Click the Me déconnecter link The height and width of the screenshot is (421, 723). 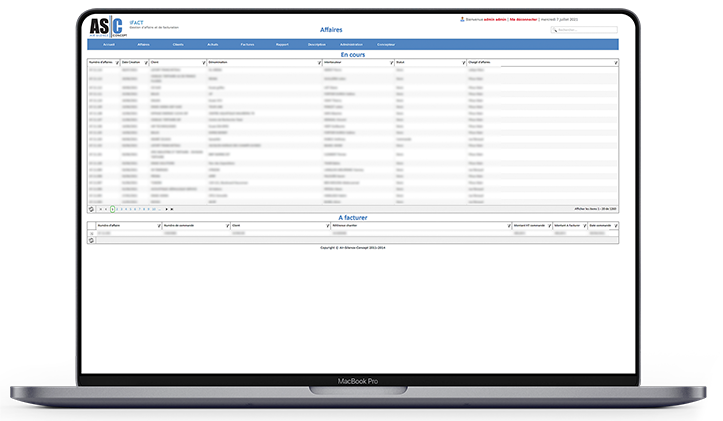(523, 20)
